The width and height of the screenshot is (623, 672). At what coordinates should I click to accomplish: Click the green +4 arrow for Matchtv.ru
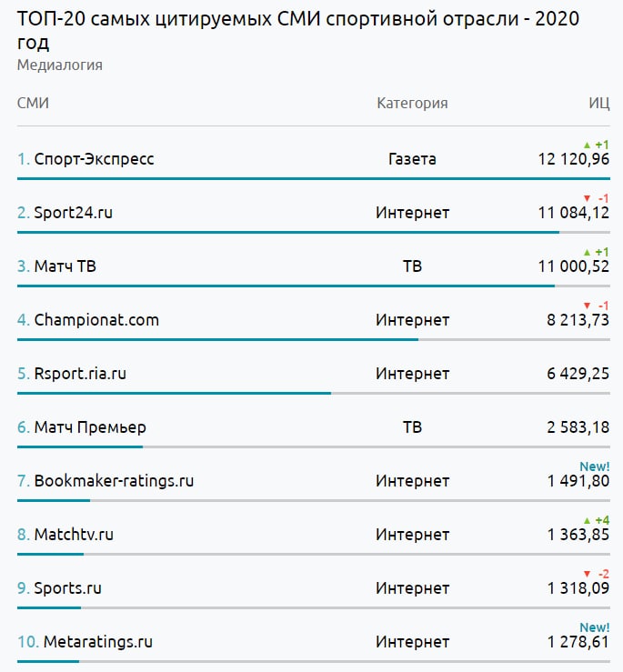(x=587, y=520)
